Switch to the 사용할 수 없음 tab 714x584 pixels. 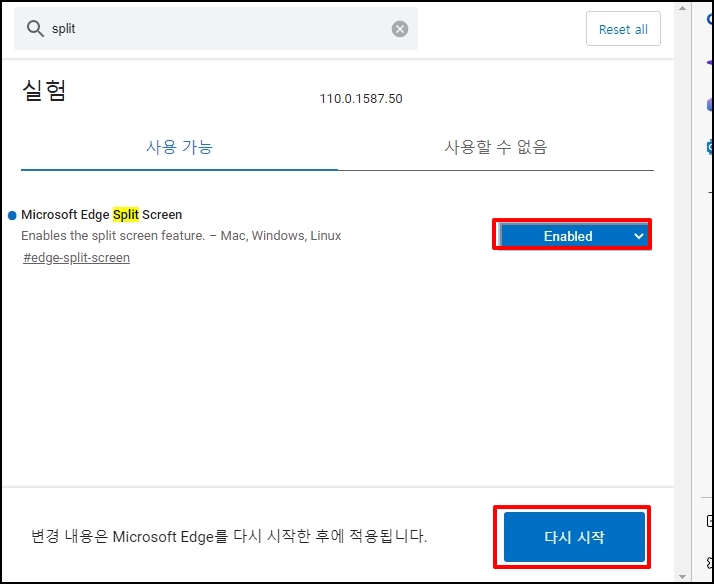click(495, 147)
